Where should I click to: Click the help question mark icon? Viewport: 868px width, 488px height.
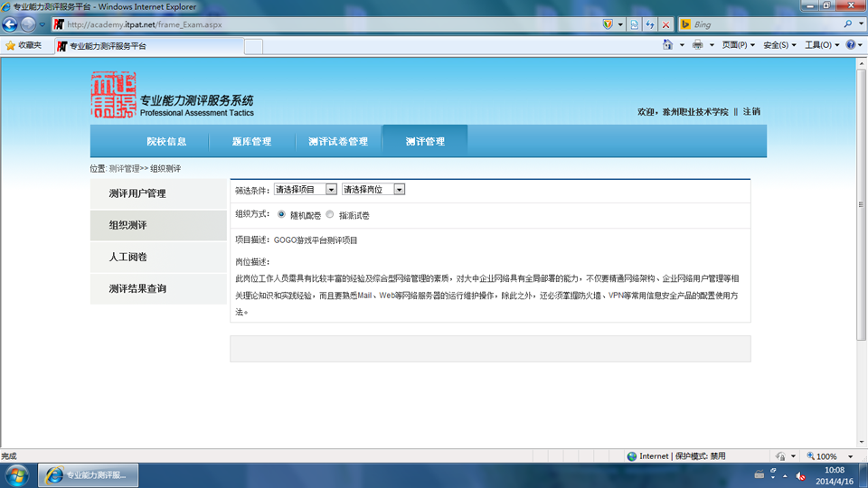click(851, 45)
